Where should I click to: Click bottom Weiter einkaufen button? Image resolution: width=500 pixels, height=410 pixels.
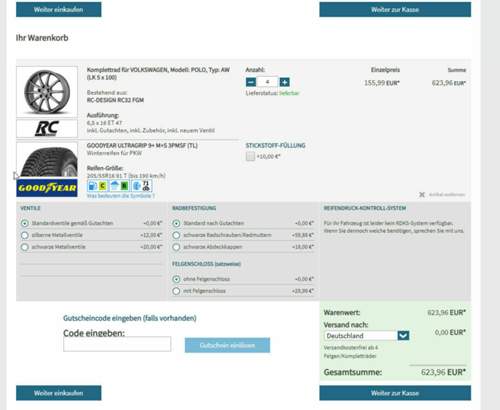point(59,393)
